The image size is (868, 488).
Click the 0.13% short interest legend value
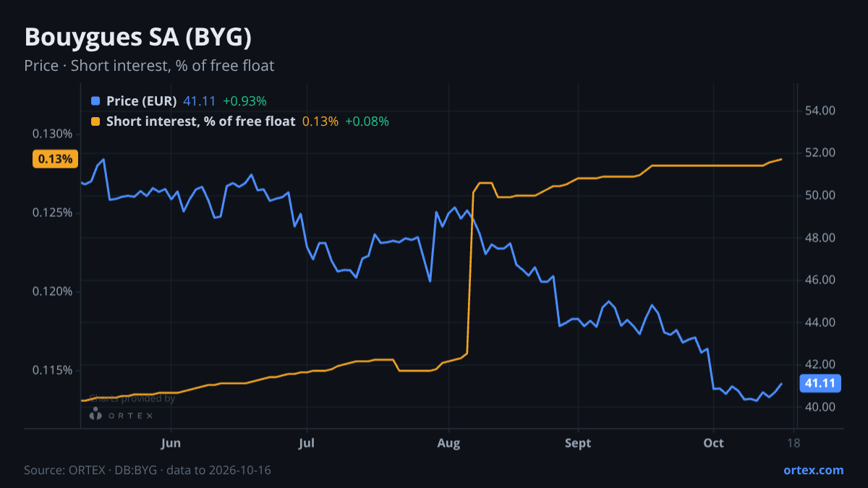pyautogui.click(x=320, y=121)
